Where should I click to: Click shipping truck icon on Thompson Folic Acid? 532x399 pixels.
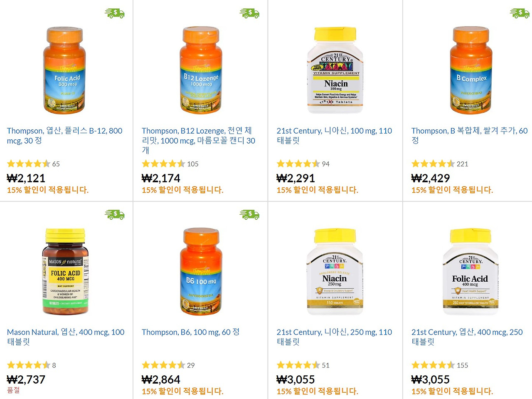coord(115,13)
